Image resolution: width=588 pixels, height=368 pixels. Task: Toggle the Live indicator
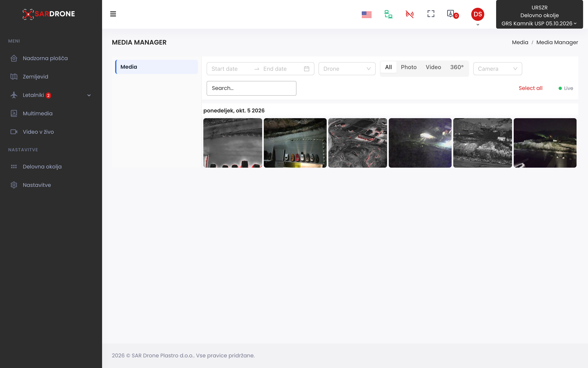coord(566,88)
